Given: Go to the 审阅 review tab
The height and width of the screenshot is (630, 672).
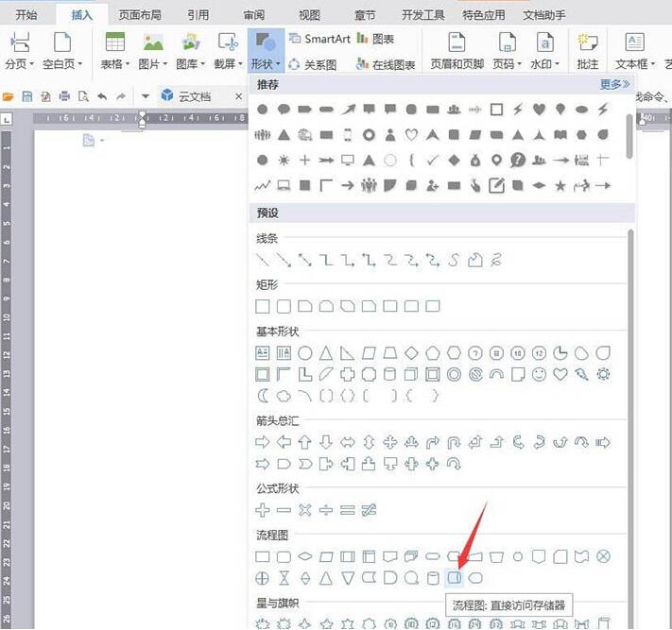Looking at the screenshot, I should pyautogui.click(x=253, y=15).
